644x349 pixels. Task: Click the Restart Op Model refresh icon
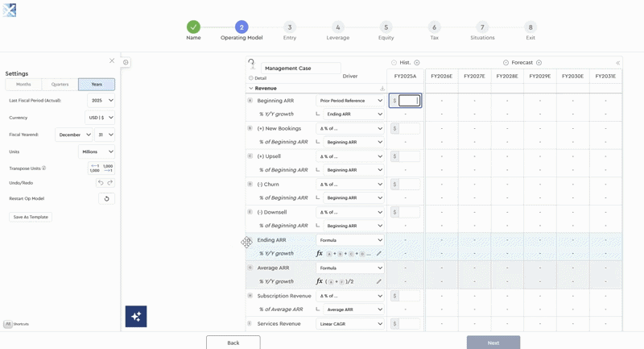pyautogui.click(x=106, y=198)
